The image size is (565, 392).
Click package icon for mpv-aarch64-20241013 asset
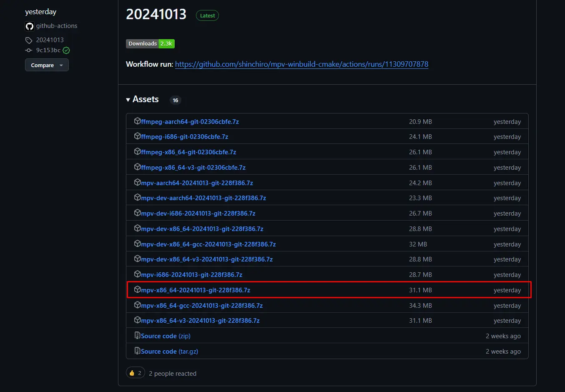137,182
